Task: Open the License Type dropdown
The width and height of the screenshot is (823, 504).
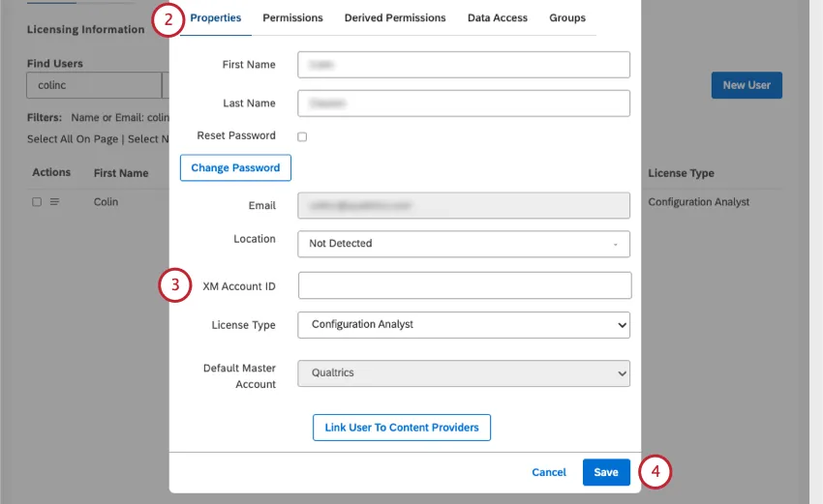Action: click(x=463, y=325)
